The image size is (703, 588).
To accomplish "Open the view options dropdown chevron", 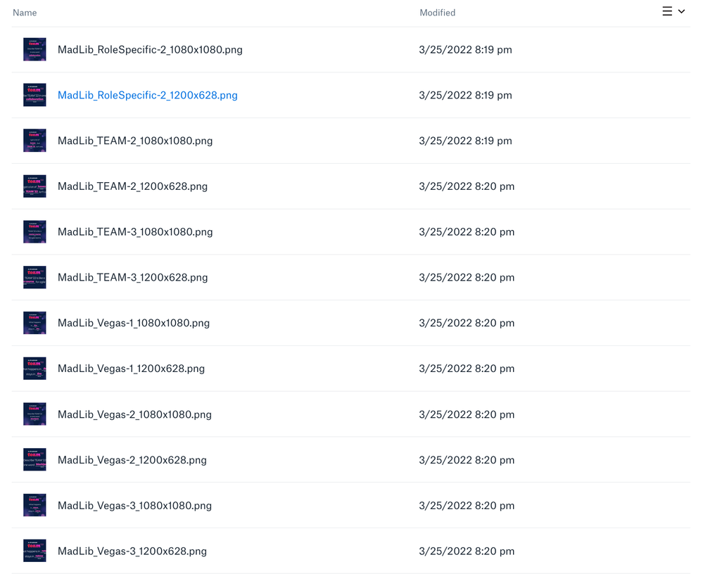I will pyautogui.click(x=681, y=11).
